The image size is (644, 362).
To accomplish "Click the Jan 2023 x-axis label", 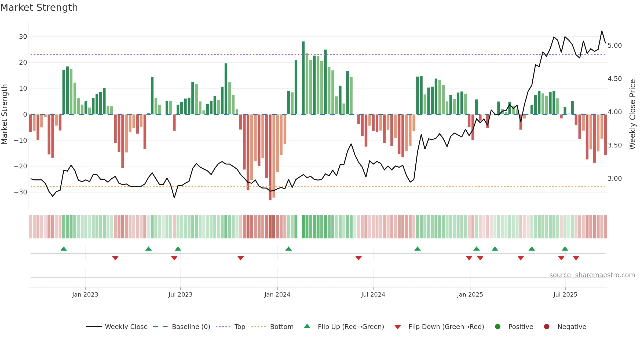I will (85, 294).
